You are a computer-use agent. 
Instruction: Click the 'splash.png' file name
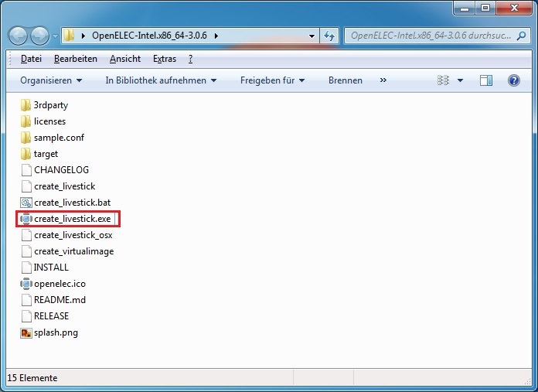click(56, 332)
